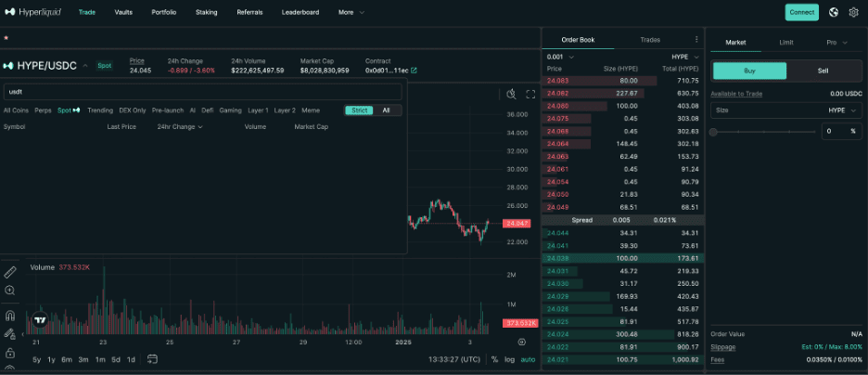Click the size percent input box
Viewport: 868px width, 375px height.
tap(841, 131)
